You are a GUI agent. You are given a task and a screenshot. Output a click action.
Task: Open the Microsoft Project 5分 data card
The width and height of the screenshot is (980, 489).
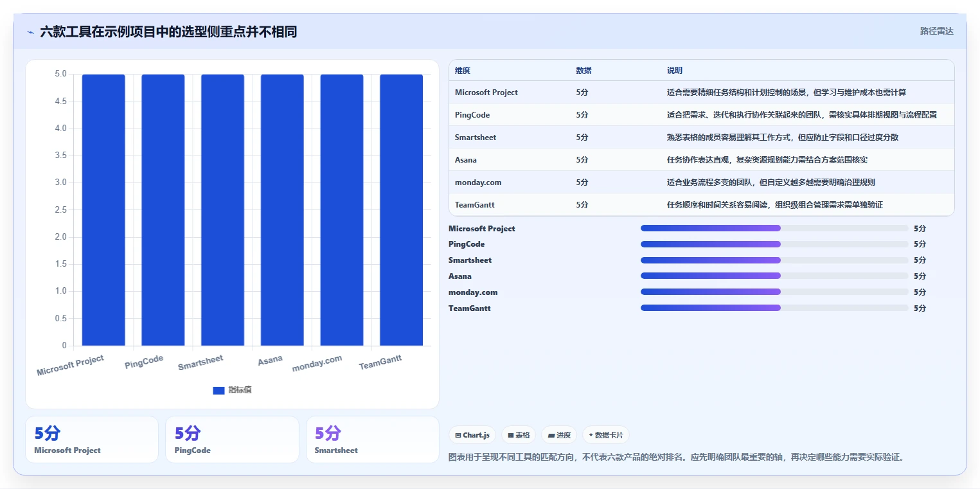[92, 440]
